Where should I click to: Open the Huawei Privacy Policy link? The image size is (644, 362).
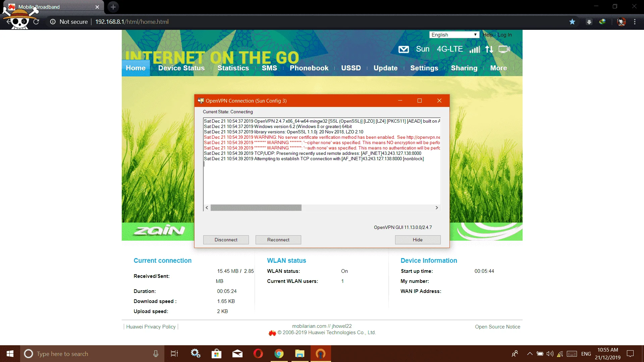point(151,327)
